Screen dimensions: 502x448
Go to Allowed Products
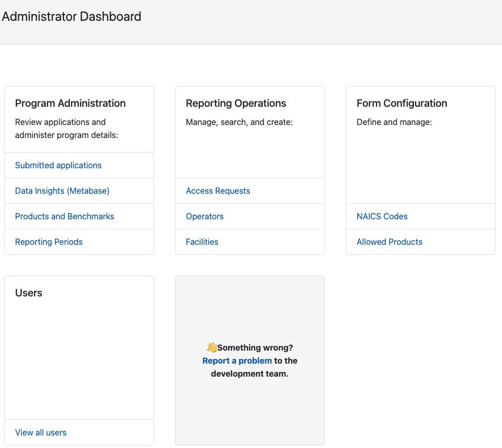(390, 242)
